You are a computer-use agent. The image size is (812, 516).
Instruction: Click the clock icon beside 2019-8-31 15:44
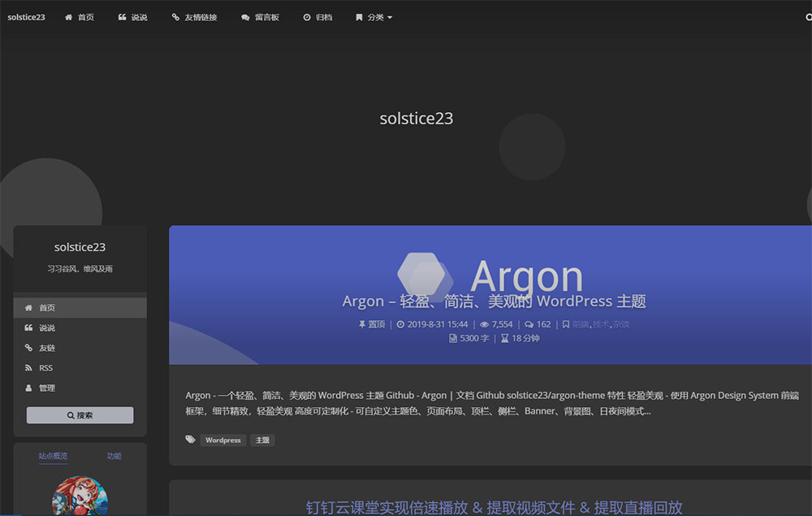point(400,324)
